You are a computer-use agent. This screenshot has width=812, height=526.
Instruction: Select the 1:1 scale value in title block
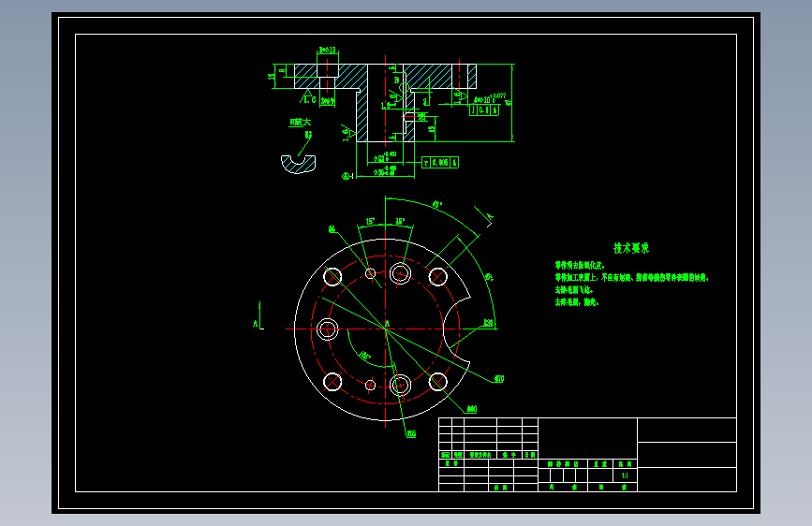pyautogui.click(x=625, y=475)
